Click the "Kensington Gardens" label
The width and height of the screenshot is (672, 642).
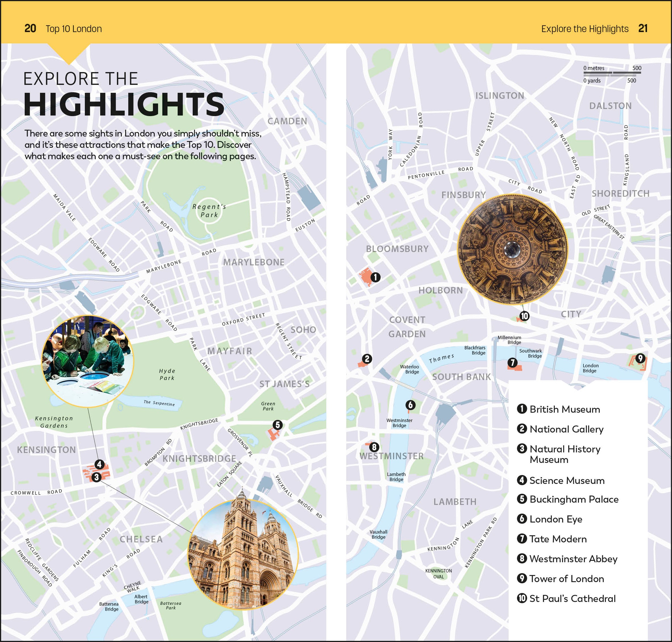click(x=54, y=421)
